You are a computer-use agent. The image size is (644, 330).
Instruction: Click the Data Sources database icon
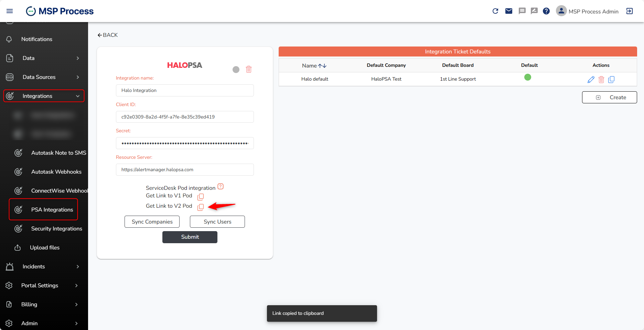pyautogui.click(x=10, y=77)
